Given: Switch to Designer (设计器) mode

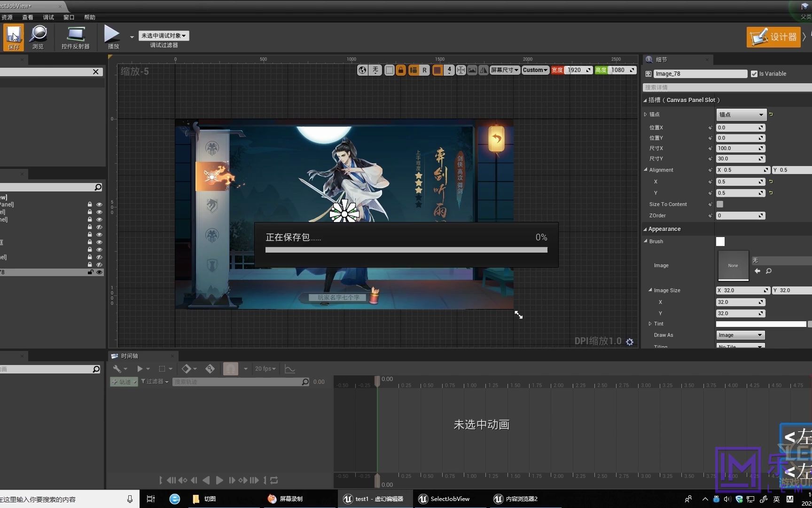Looking at the screenshot, I should pos(773,37).
